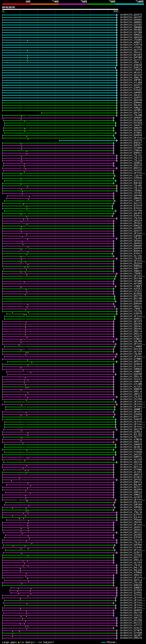146x644 pixels.
Task: Select the UniRef100_P14080 hit label
Action: pyautogui.click(x=131, y=548)
